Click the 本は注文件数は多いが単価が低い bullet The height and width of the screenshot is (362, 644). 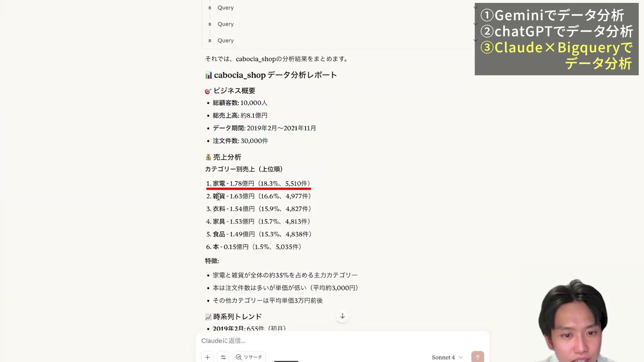click(286, 288)
